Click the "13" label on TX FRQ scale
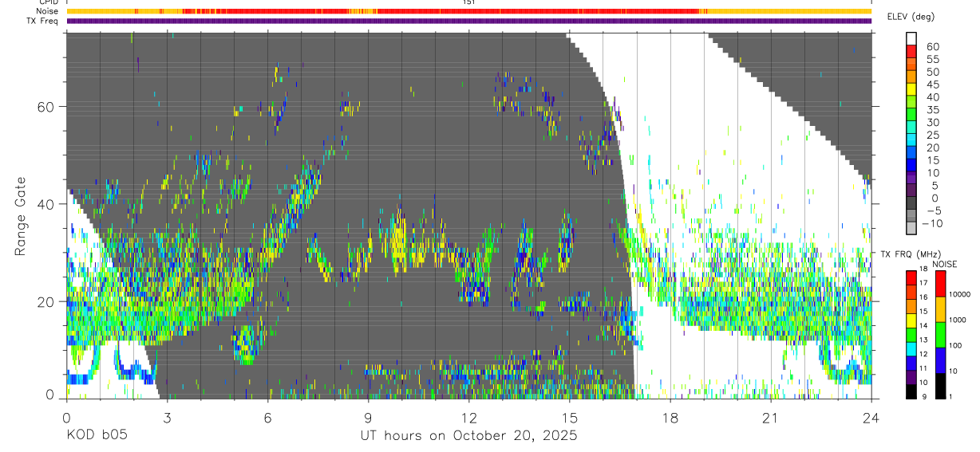This screenshot has width=980, height=452. (922, 340)
